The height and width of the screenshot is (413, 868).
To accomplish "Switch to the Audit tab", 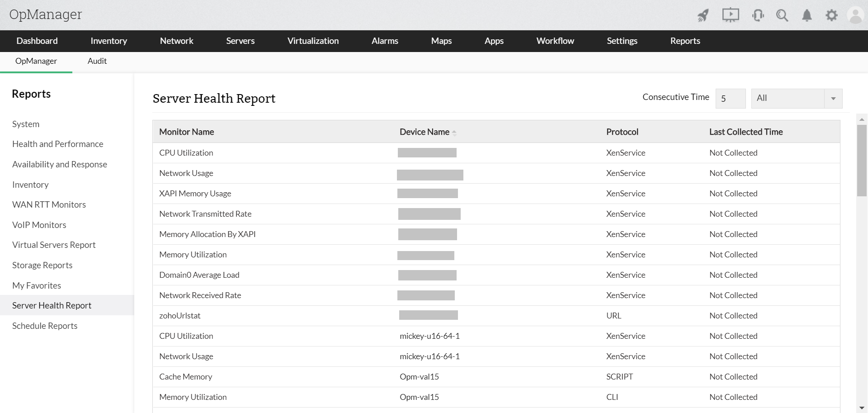I will 97,61.
